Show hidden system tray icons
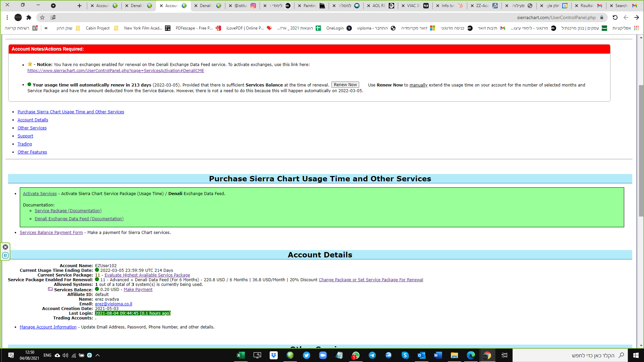The width and height of the screenshot is (644, 362). (98, 355)
